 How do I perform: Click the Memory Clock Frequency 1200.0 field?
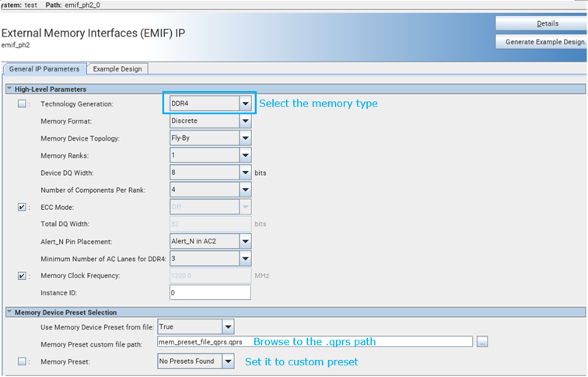[x=210, y=275]
